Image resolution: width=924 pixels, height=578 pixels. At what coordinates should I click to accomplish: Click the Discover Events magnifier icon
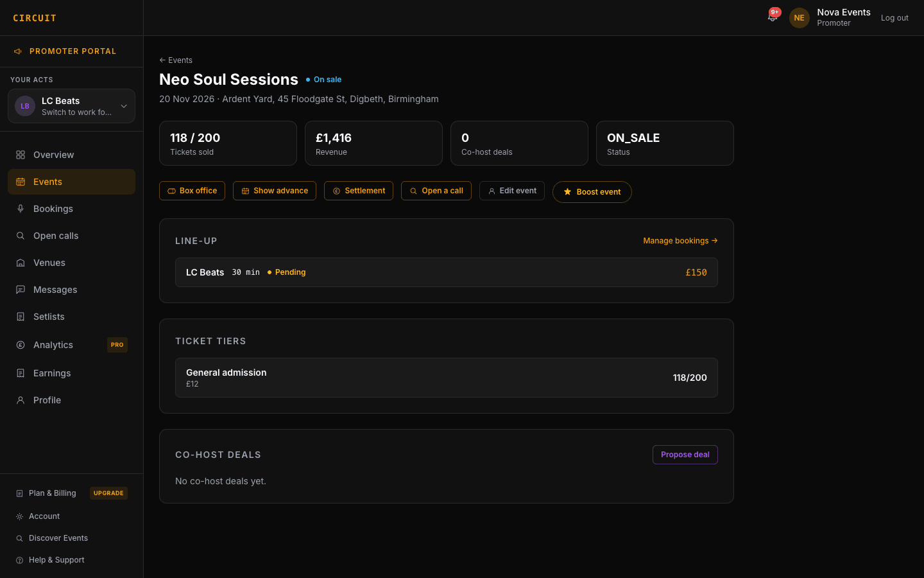(19, 538)
